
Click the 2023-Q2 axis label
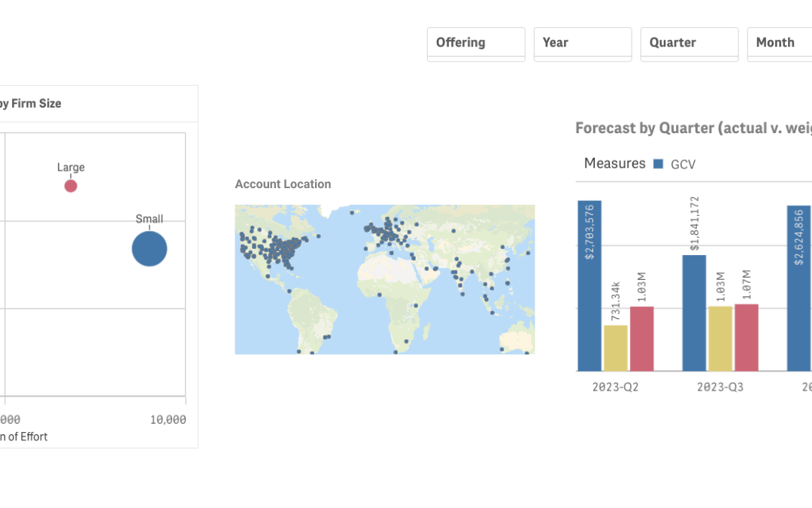(615, 388)
